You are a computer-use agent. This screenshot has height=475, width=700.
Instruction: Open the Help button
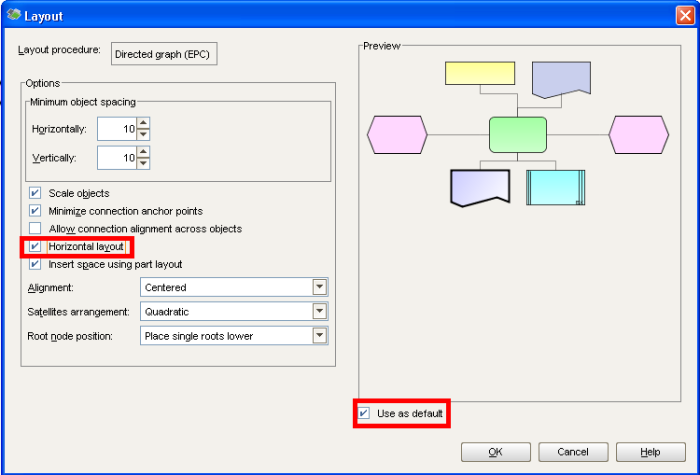pyautogui.click(x=650, y=452)
